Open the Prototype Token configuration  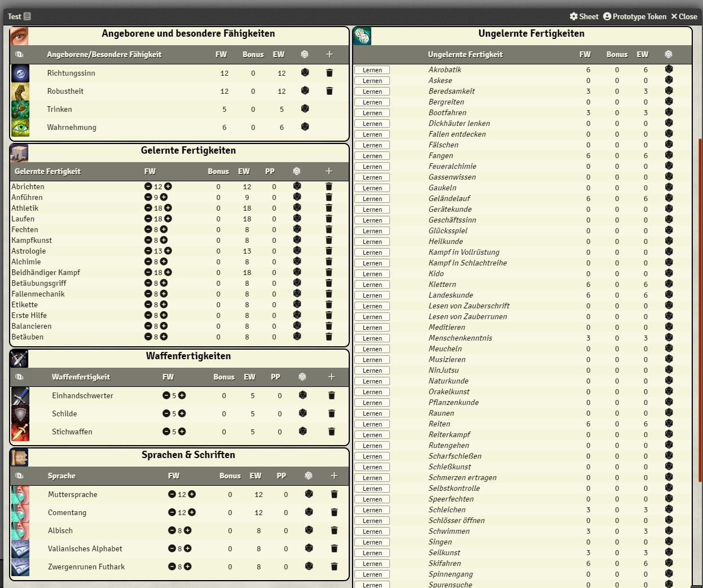(x=635, y=16)
